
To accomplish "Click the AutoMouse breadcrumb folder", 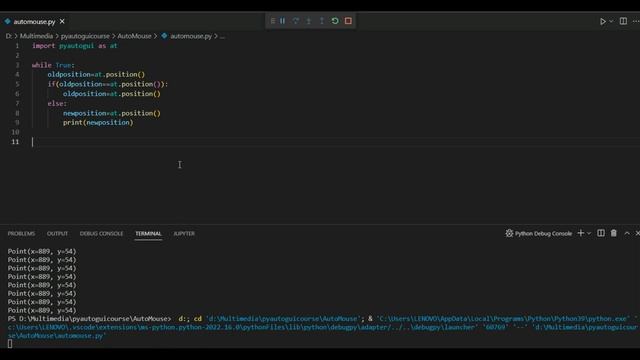I will tap(134, 36).
